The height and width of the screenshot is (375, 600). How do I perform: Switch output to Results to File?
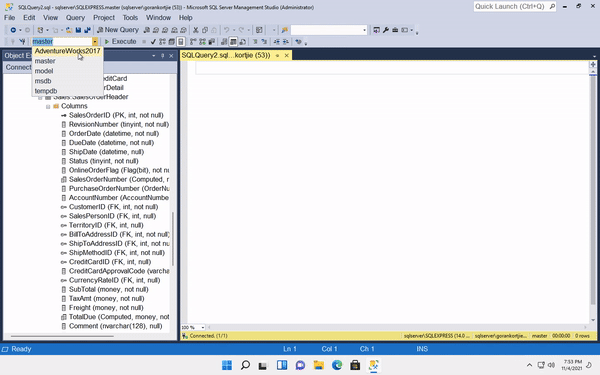pyautogui.click(x=242, y=41)
